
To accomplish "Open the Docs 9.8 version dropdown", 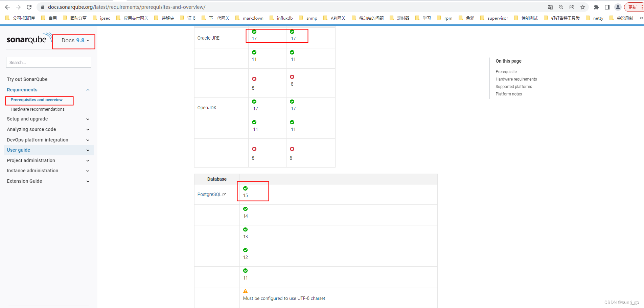I will pyautogui.click(x=75, y=40).
